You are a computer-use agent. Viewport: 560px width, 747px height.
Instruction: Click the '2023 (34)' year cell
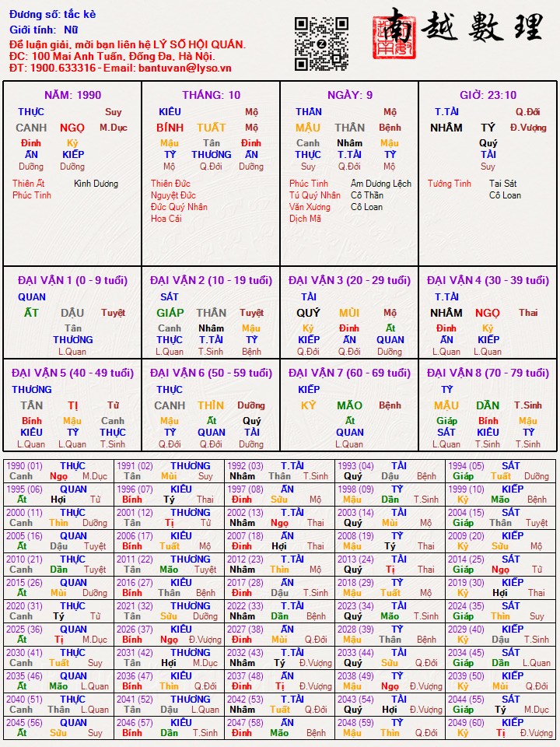point(390,612)
